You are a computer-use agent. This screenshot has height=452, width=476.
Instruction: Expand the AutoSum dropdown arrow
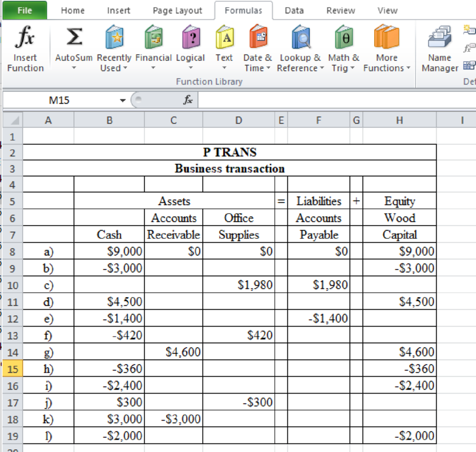pyautogui.click(x=75, y=68)
